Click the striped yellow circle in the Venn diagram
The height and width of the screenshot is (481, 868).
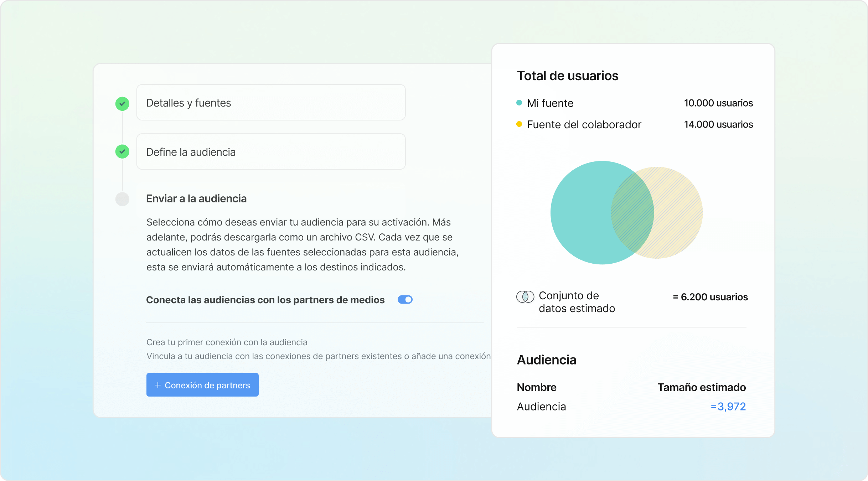click(677, 213)
